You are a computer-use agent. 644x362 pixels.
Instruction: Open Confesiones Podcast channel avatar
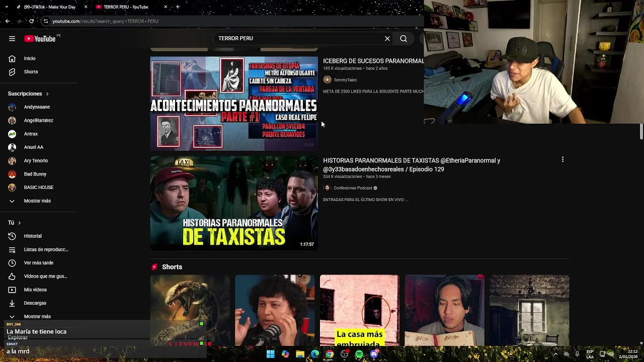pos(327,188)
